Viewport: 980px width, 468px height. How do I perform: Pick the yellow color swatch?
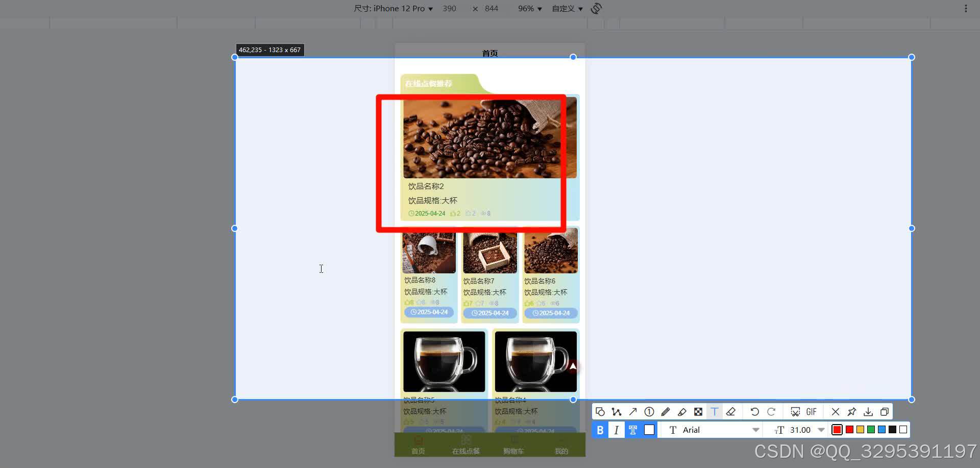pos(860,430)
